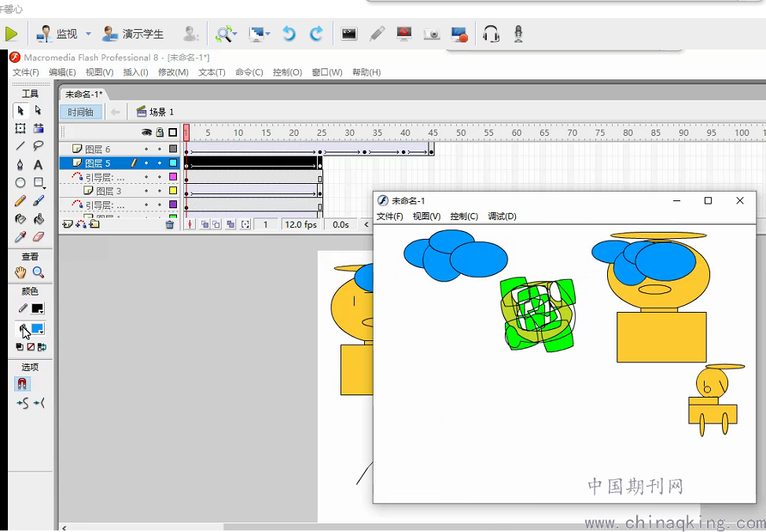Click the delete layer trash icon
Image resolution: width=766 pixels, height=532 pixels.
[170, 225]
